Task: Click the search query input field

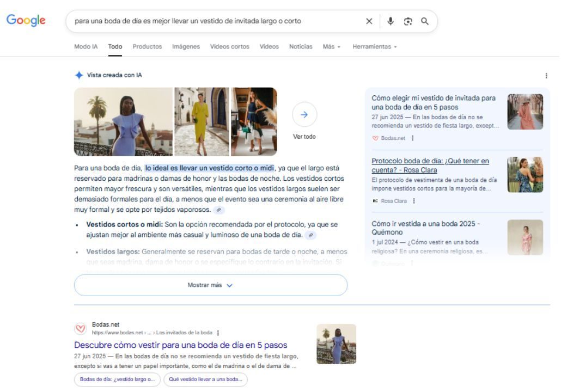Action: click(215, 21)
